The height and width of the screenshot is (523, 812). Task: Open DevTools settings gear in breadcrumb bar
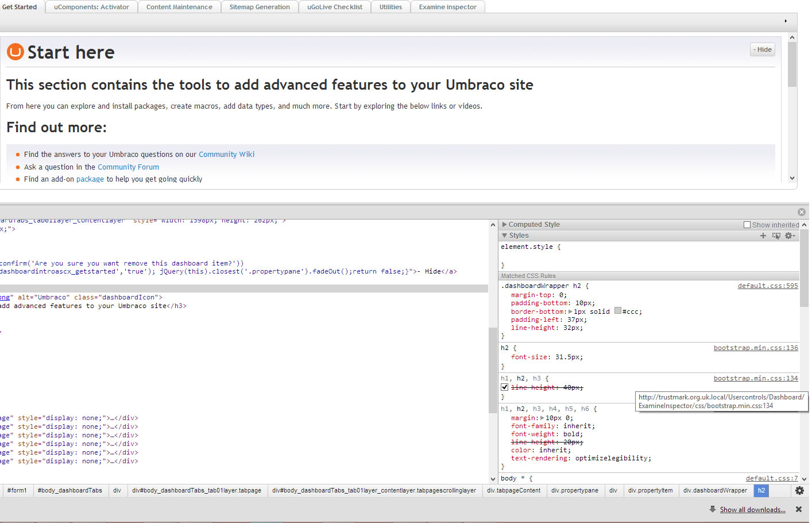pyautogui.click(x=799, y=490)
